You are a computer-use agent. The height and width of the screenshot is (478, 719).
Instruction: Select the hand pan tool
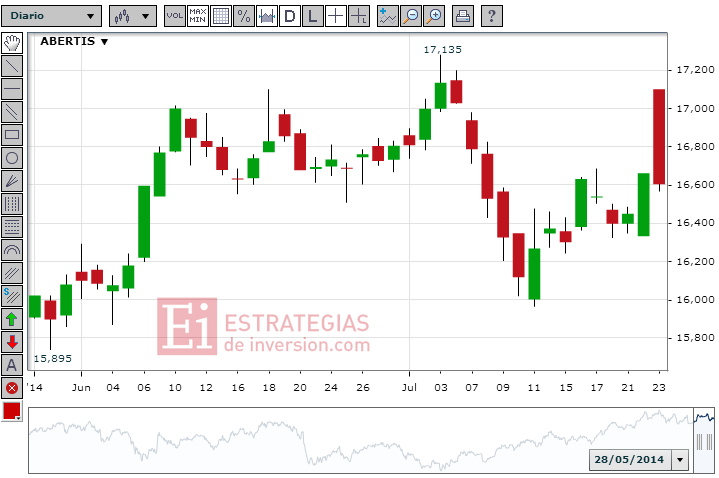(12, 43)
